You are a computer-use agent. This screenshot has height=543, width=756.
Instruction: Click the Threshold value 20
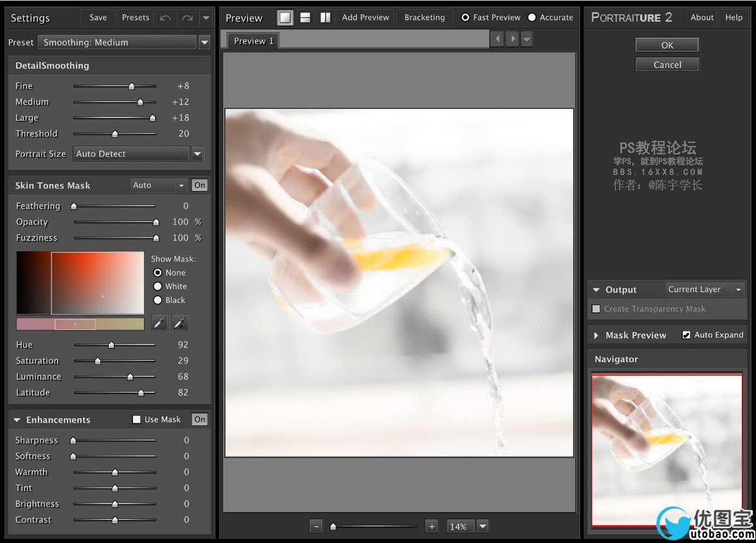point(184,134)
